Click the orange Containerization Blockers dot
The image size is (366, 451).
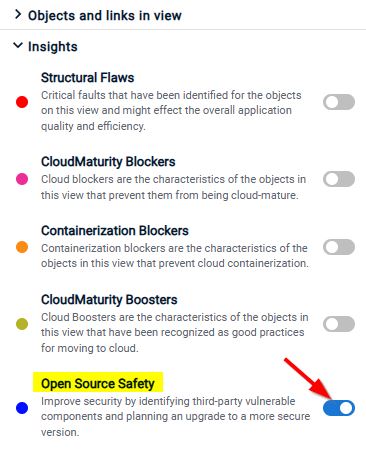point(22,247)
